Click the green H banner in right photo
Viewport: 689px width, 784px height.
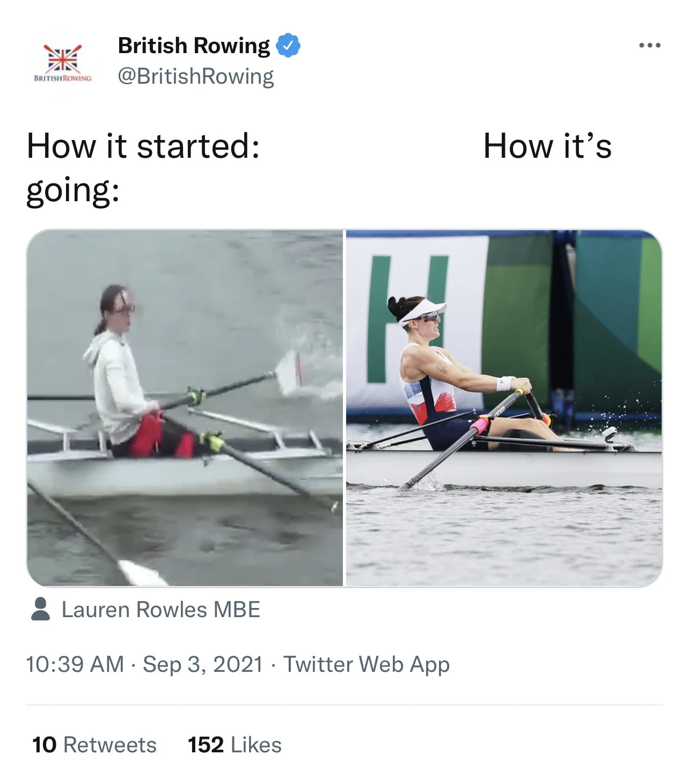tap(408, 319)
